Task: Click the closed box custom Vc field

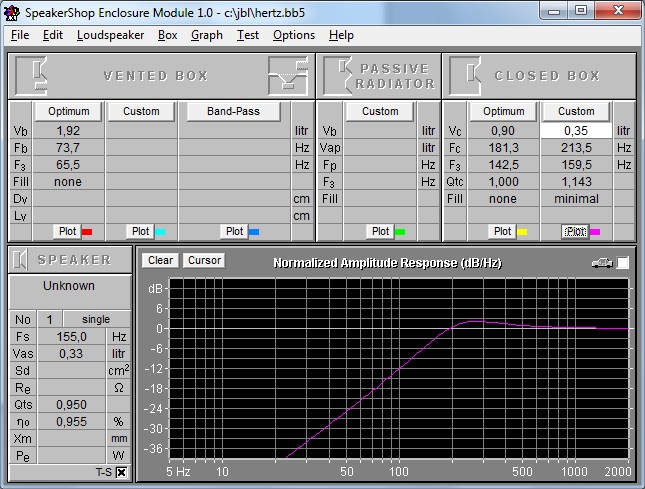Action: tap(576, 131)
